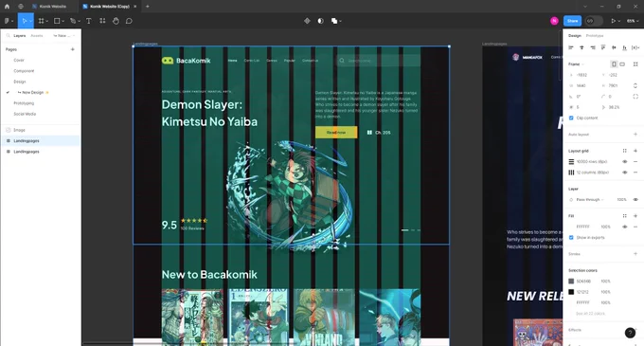
Task: Open the Boolean operations dropdown arrow
Action: tap(341, 21)
